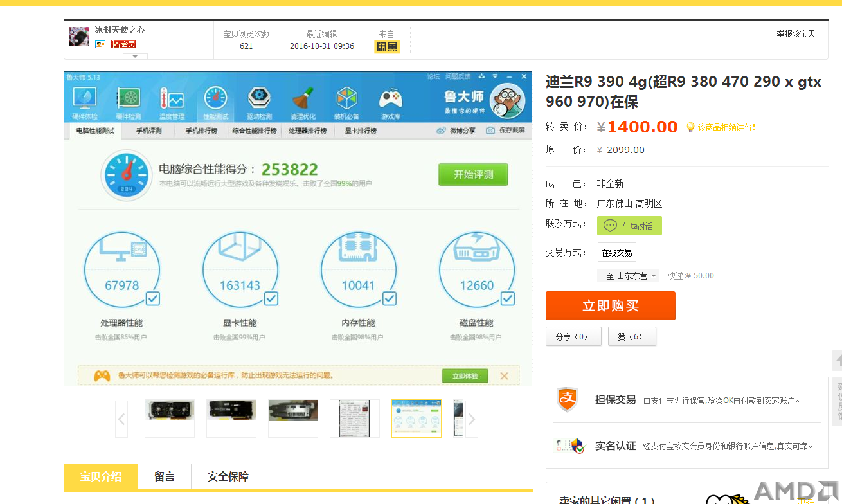842x504 pixels.
Task: Toggle the 显卡性能 checkbox
Action: pyautogui.click(x=271, y=298)
